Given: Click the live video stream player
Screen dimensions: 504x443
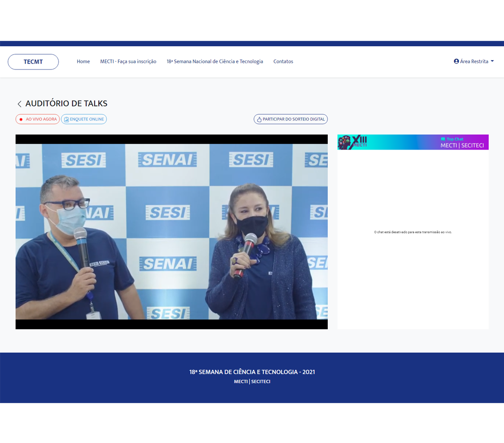Looking at the screenshot, I should click(172, 232).
